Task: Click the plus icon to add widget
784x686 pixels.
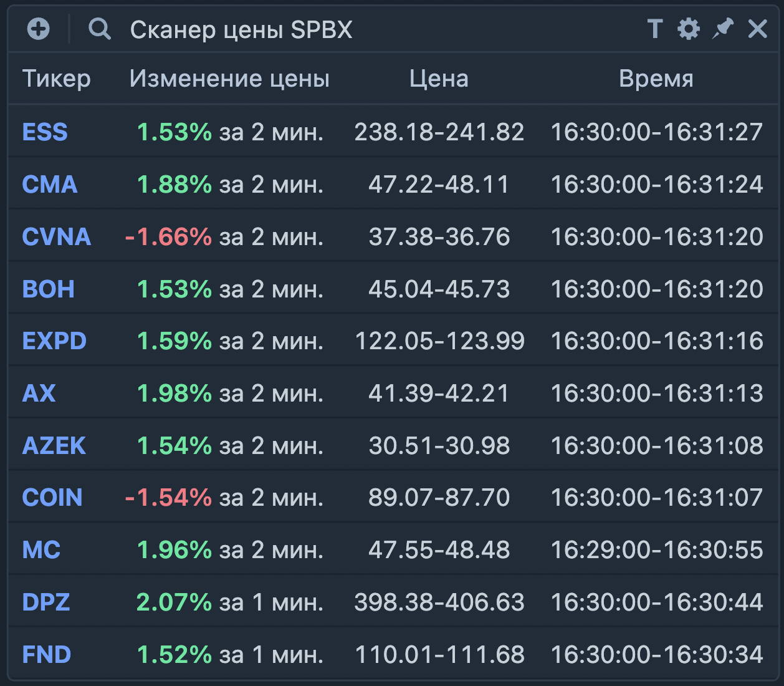Action: coord(39,29)
